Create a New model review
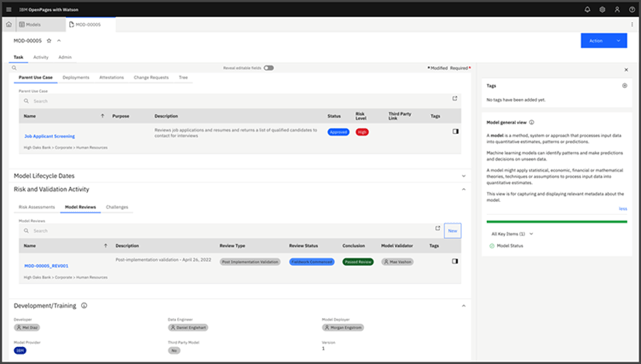641x364 pixels. (x=453, y=231)
